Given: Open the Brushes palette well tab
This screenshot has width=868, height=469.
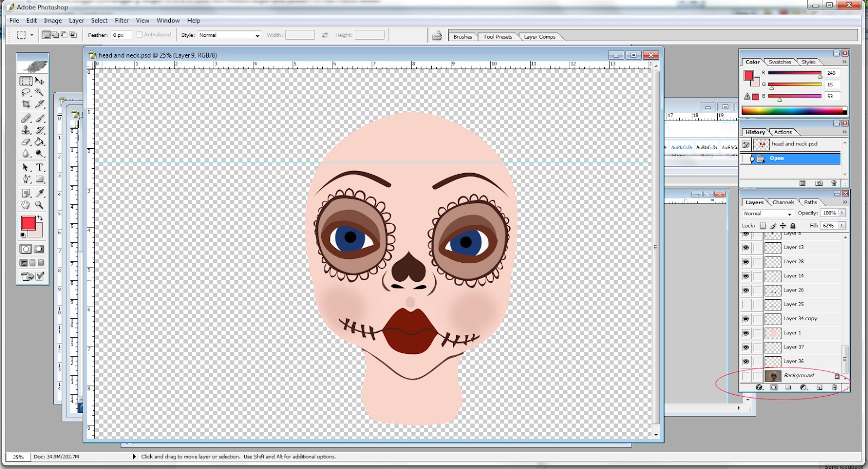Looking at the screenshot, I should [x=463, y=36].
